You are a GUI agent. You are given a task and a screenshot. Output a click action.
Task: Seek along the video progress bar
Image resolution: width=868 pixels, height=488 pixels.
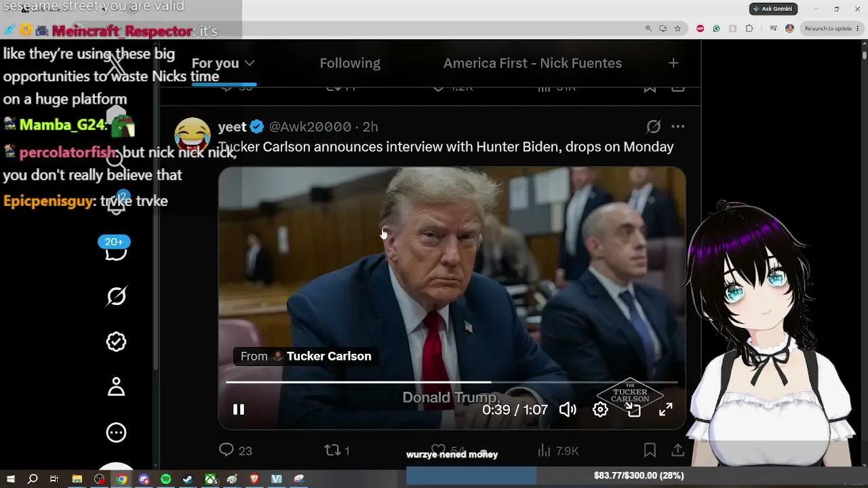point(452,382)
